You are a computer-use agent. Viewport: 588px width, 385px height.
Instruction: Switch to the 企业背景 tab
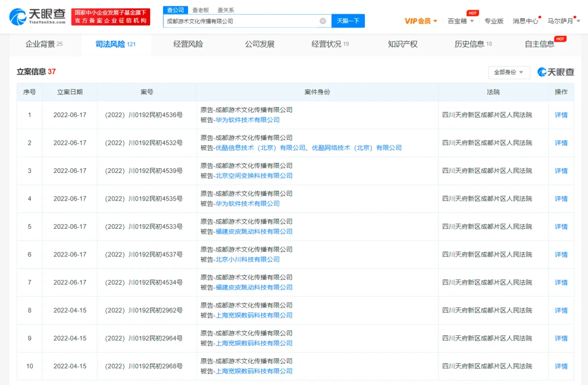[x=44, y=44]
